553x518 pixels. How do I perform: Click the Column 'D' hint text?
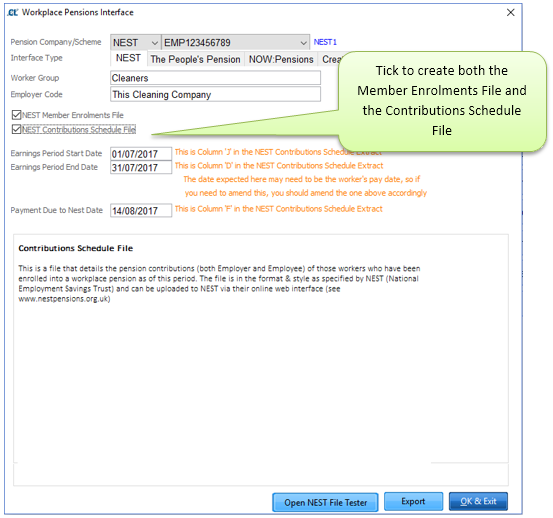[279, 166]
